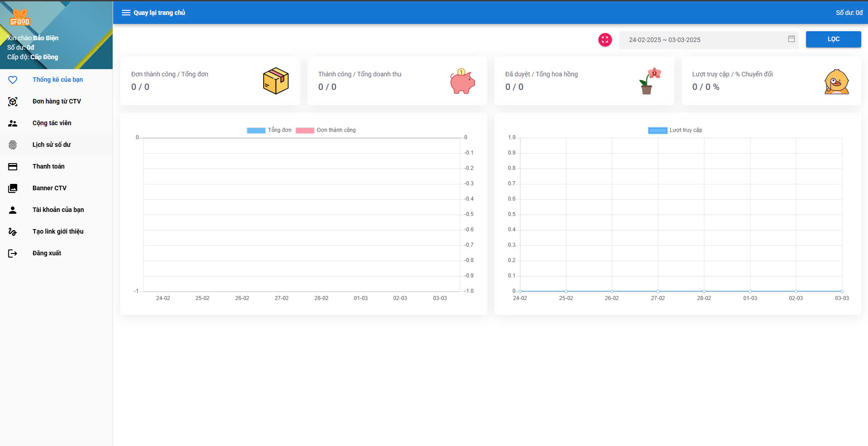868x446 pixels.
Task: Select Tạo link giới thiệu menu item
Action: (x=58, y=231)
